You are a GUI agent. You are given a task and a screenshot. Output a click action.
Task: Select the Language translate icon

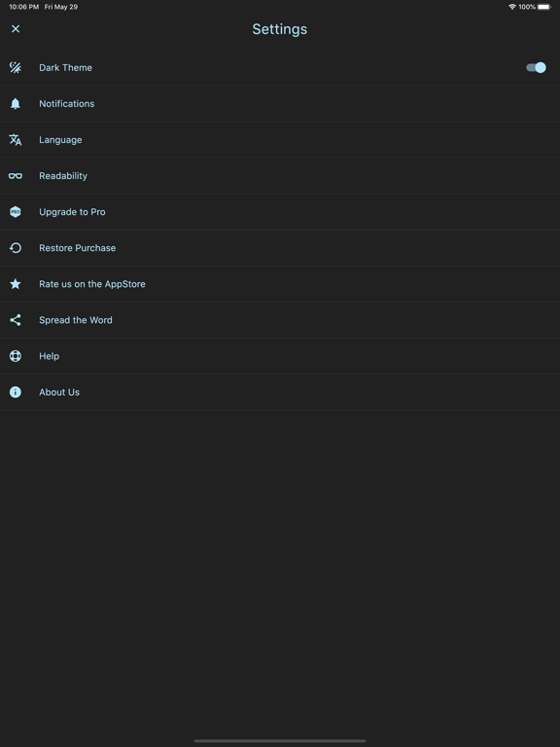click(x=16, y=140)
